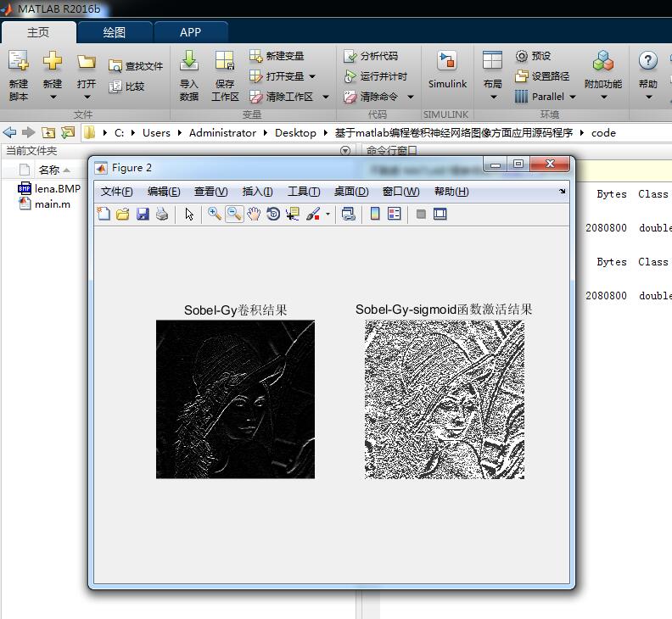672x619 pixels.
Task: Expand the Add-Ons (附加功能) dropdown arrow
Action: pos(603,98)
